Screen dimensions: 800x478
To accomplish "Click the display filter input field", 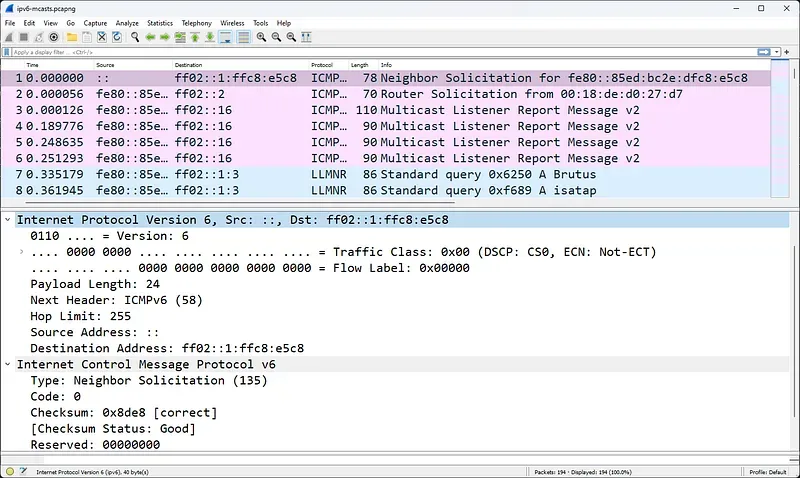I will pyautogui.click(x=383, y=52).
